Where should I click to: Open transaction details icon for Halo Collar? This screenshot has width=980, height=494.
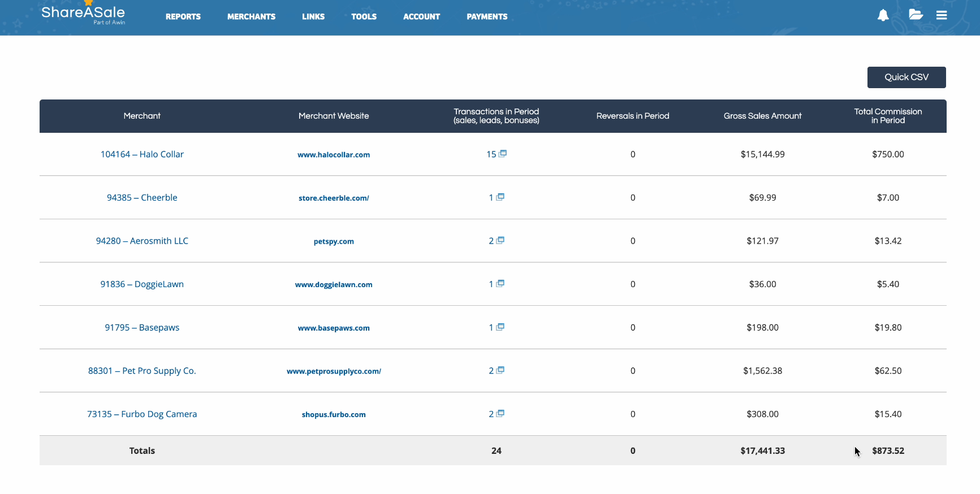(x=503, y=153)
